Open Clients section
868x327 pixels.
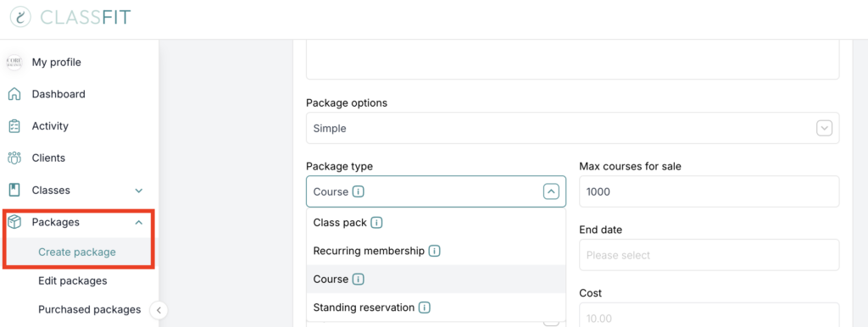[x=48, y=158]
